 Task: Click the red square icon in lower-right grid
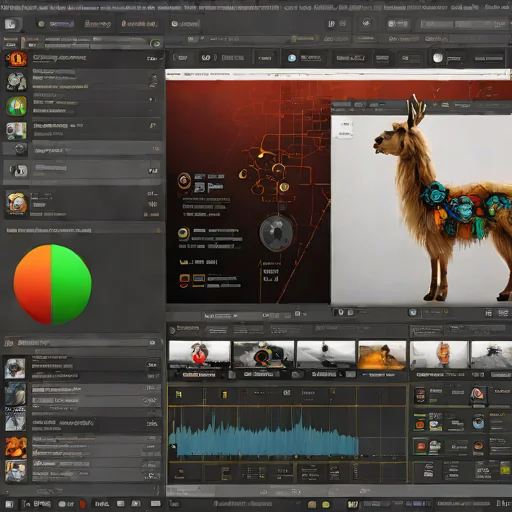pos(420,447)
